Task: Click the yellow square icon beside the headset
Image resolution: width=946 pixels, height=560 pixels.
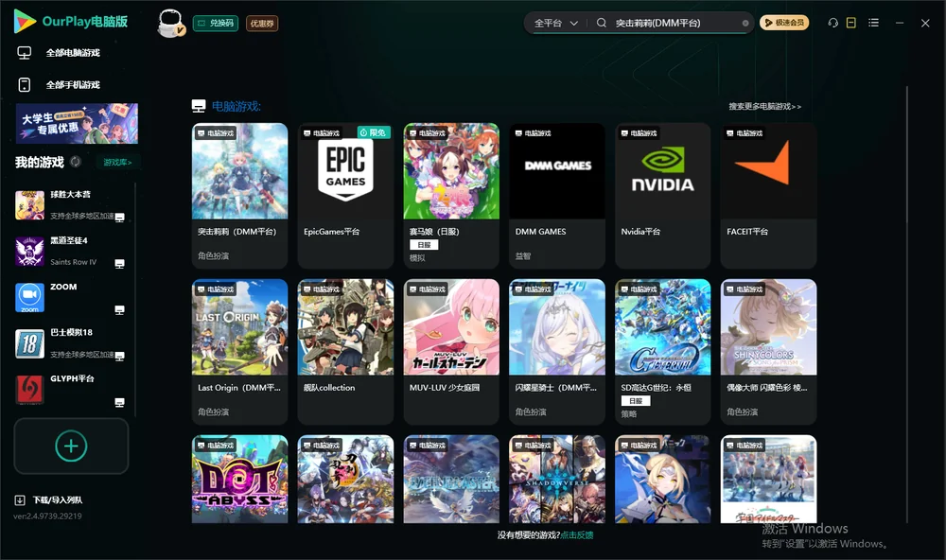Action: pyautogui.click(x=851, y=23)
